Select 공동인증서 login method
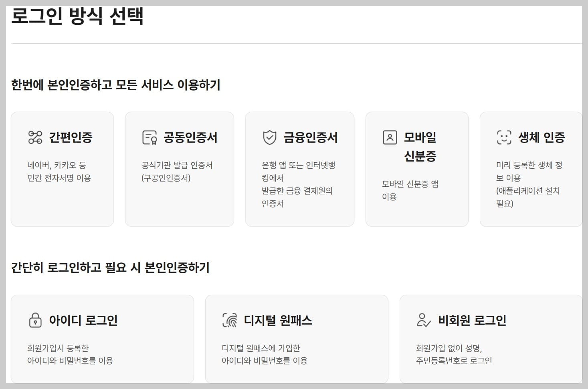The height and width of the screenshot is (389, 588). (x=179, y=168)
